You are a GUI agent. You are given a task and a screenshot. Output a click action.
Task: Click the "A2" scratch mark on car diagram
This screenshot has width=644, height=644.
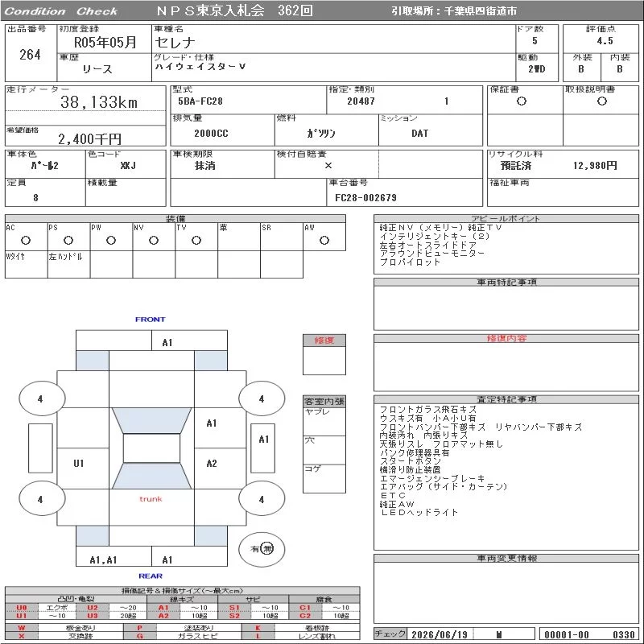coord(212,464)
